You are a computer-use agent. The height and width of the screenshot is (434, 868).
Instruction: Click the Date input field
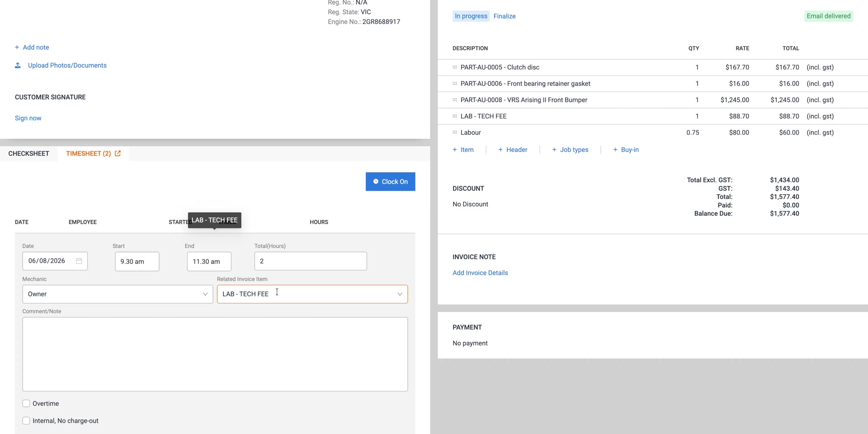click(55, 261)
